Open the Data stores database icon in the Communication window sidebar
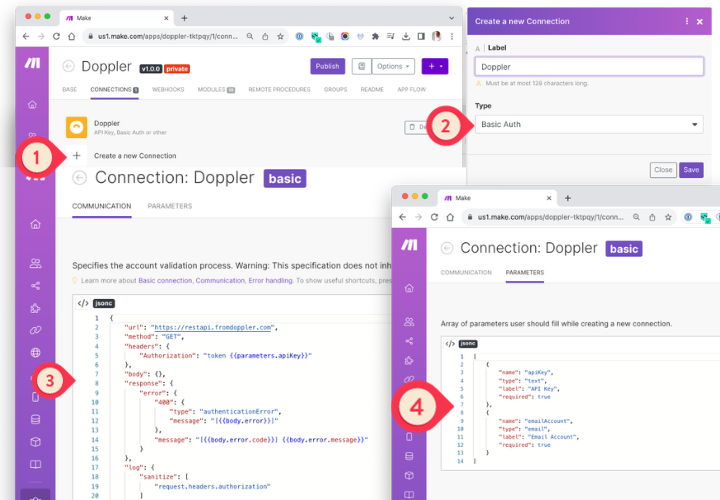Viewport: 720px width, 500px height. coord(35,419)
